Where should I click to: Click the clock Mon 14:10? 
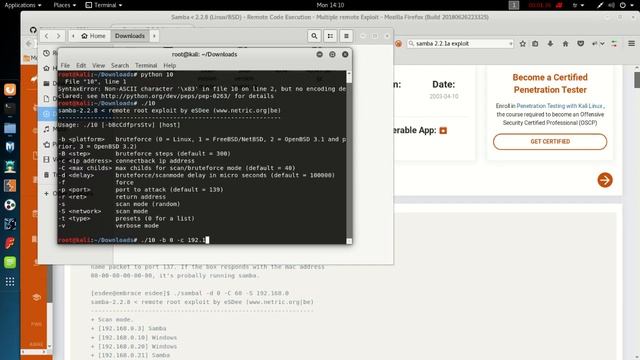click(x=330, y=5)
